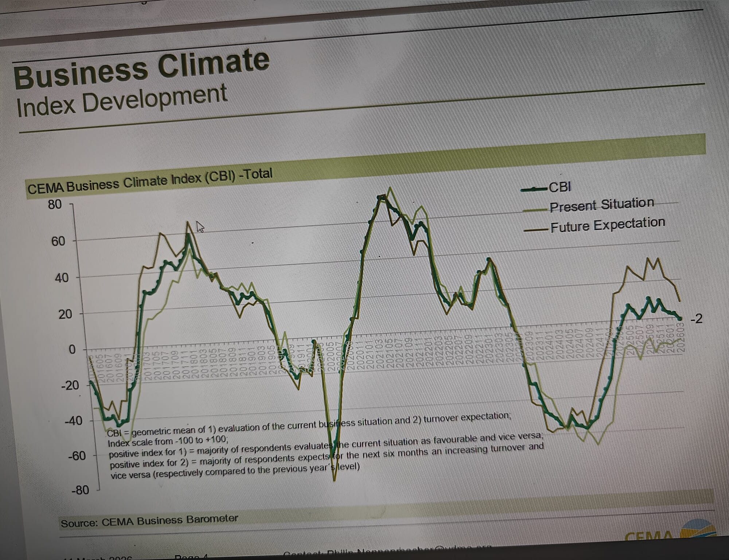Click the Source: CEMA Business Barometer text
This screenshot has width=729, height=560.
point(149,521)
